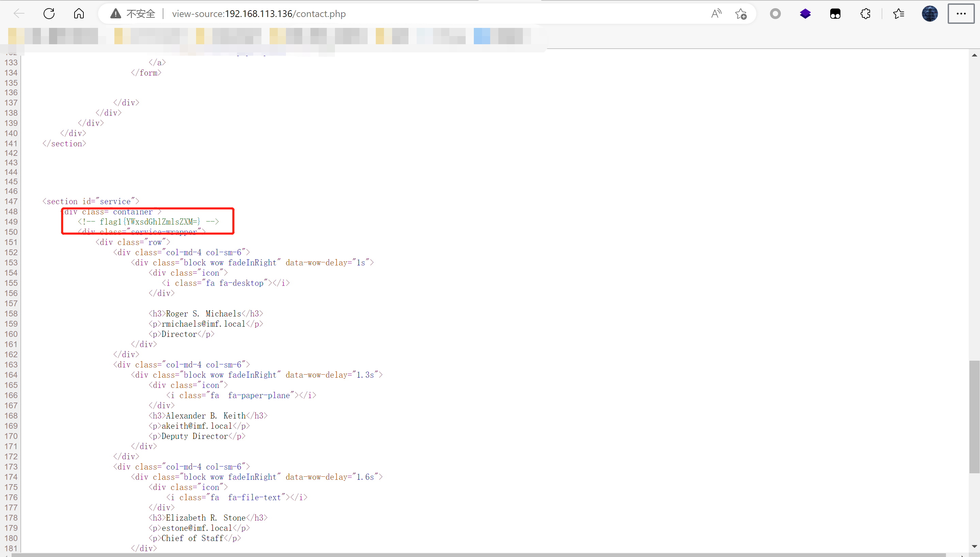The height and width of the screenshot is (557, 980).
Task: Click the scroll up arrow on scrollbar
Action: click(x=974, y=55)
